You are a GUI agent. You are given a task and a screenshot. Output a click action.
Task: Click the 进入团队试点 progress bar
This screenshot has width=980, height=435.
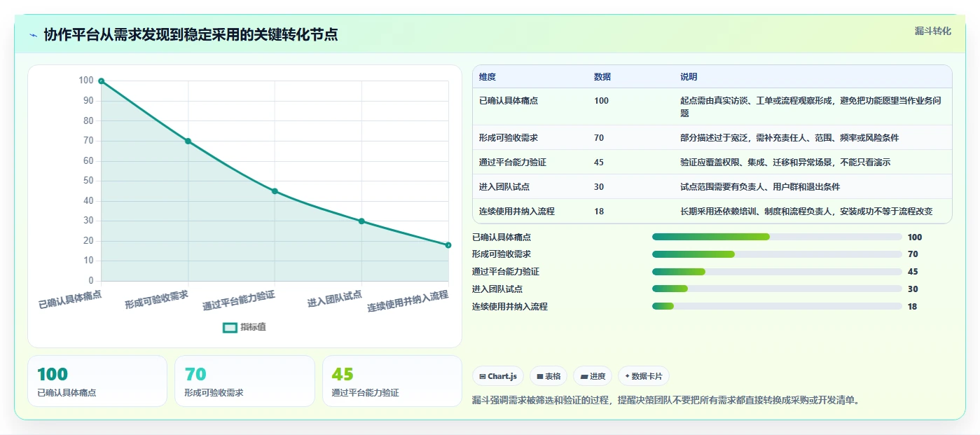pos(777,289)
